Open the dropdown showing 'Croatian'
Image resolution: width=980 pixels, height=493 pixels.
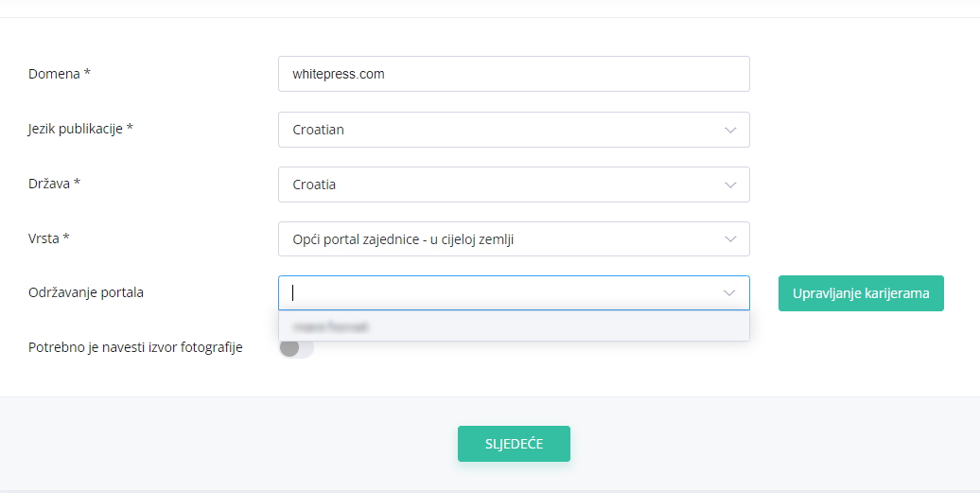514,130
